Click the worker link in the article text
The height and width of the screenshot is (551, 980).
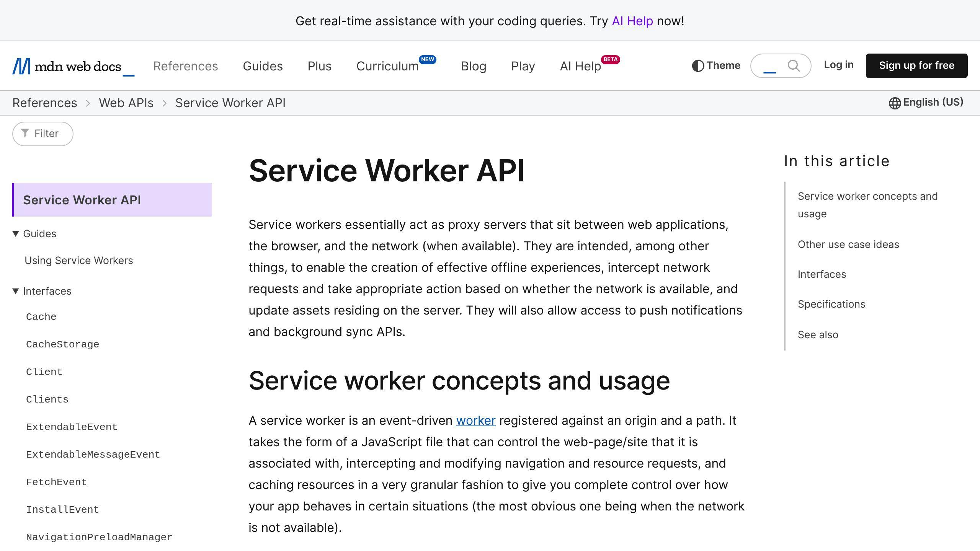click(476, 421)
